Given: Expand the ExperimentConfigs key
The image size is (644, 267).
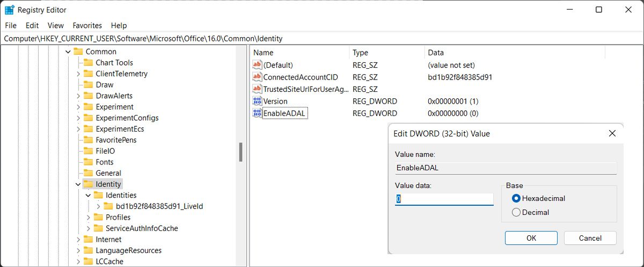Looking at the screenshot, I should (78, 118).
